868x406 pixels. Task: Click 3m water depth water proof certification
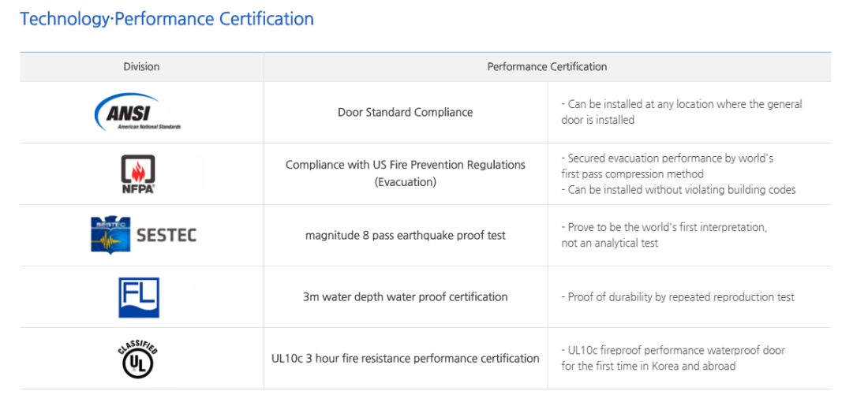406,297
